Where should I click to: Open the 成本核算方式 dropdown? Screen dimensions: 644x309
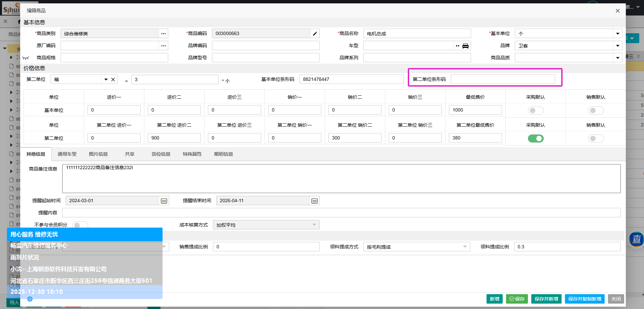314,225
